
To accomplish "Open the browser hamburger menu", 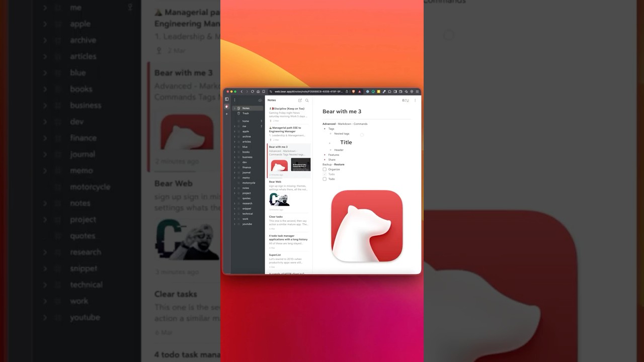I will point(417,92).
